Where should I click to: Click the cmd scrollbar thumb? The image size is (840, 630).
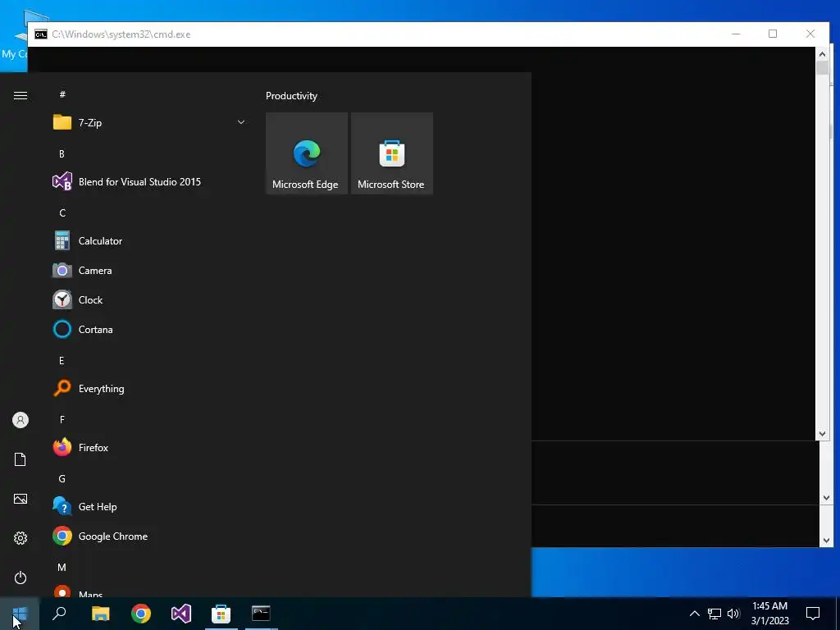point(822,68)
